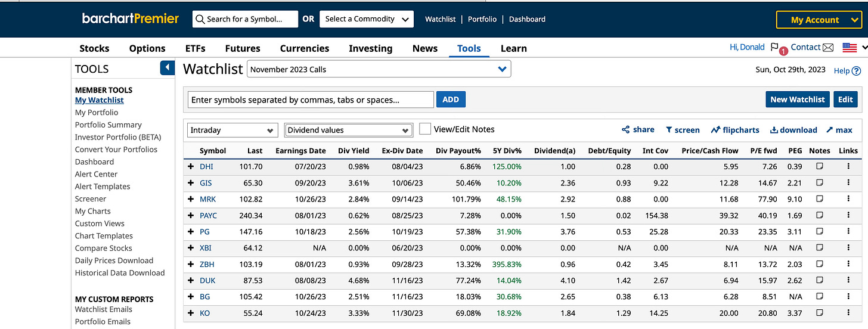Open notes icon for MRK row
This screenshot has width=868, height=329.
point(819,199)
